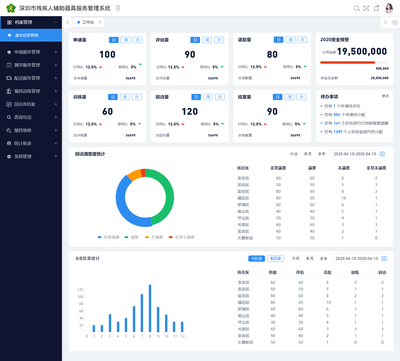Click the tallest bar in the bar chart

[x=150, y=308]
